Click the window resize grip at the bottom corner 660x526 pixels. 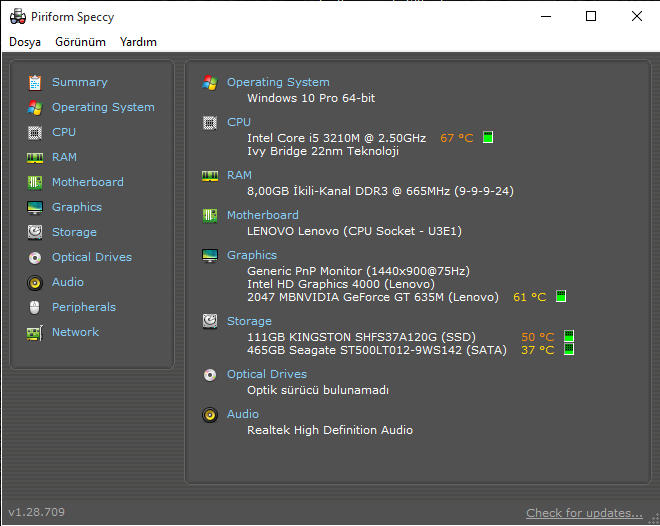click(x=655, y=520)
